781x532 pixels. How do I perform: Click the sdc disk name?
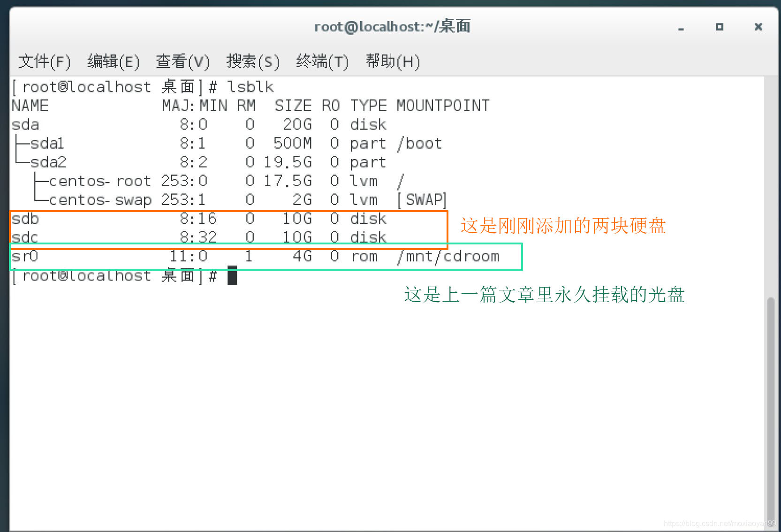coord(25,237)
